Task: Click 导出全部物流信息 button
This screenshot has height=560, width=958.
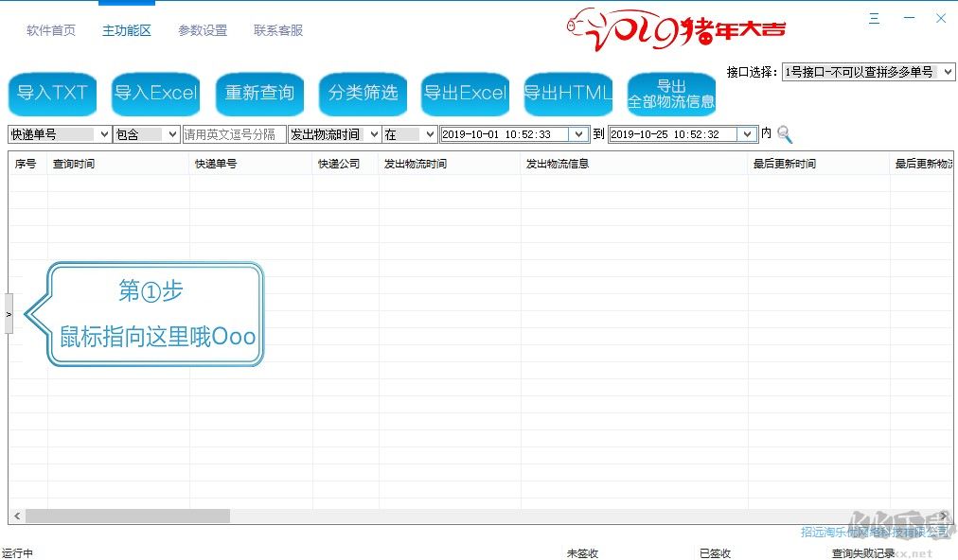Action: click(x=671, y=94)
